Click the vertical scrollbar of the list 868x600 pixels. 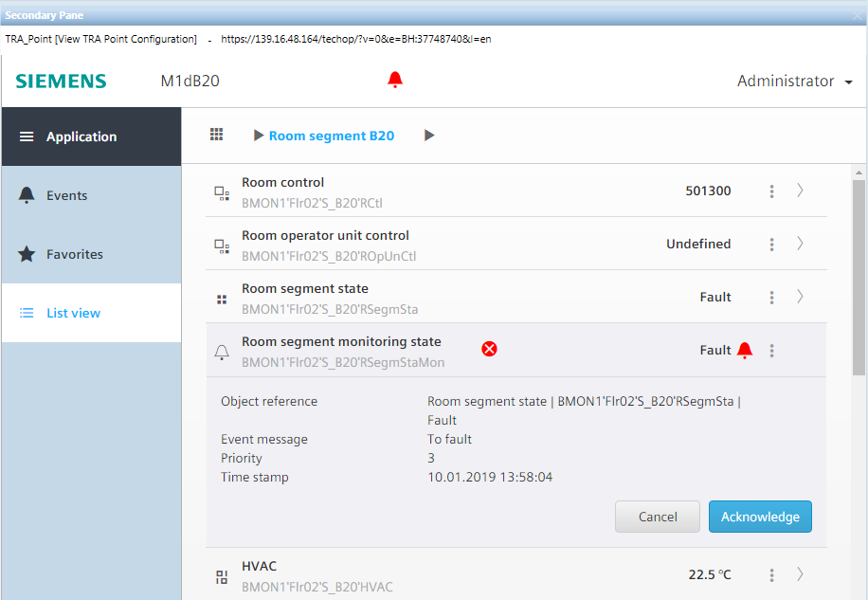pyautogui.click(x=859, y=275)
